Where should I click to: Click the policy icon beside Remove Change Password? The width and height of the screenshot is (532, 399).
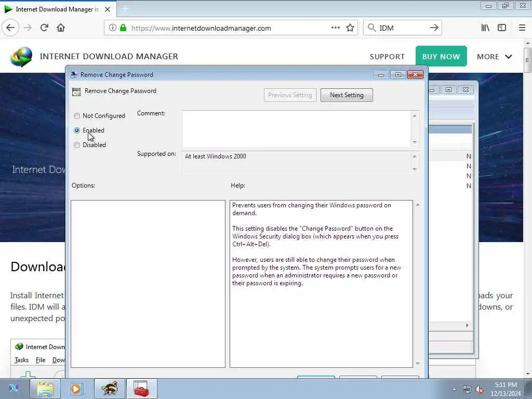(x=76, y=91)
